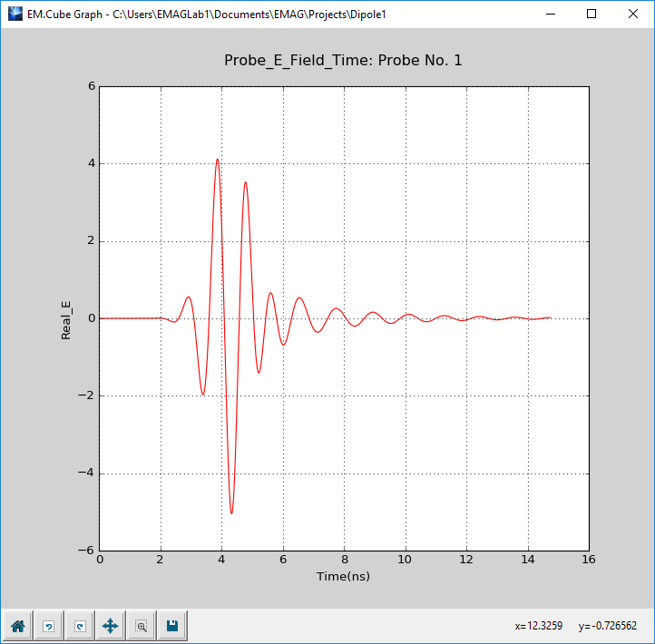655x644 pixels.
Task: Click the y coordinate readout in status bar
Action: pos(608,626)
